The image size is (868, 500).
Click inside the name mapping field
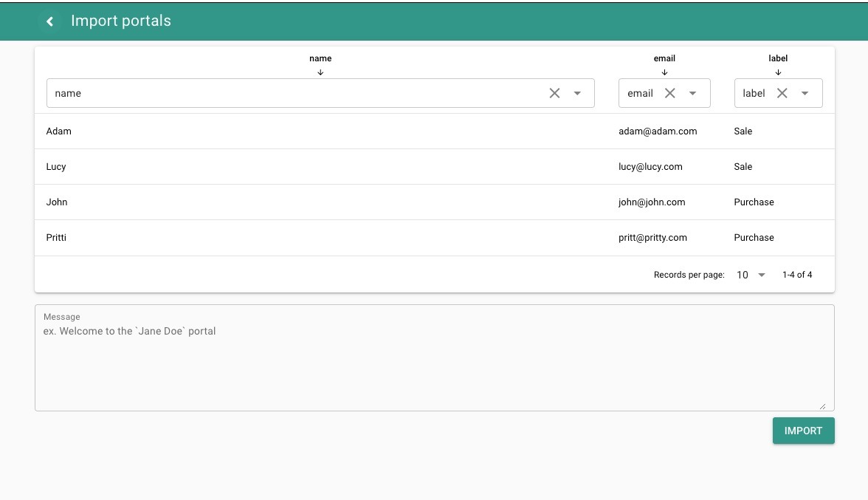coord(295,93)
